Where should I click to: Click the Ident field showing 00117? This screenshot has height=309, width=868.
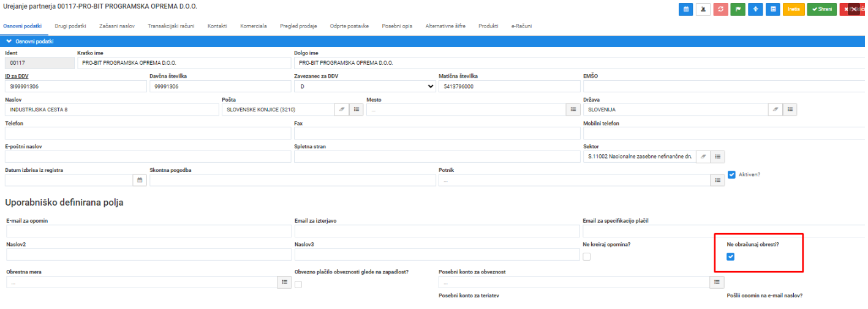pyautogui.click(x=39, y=63)
